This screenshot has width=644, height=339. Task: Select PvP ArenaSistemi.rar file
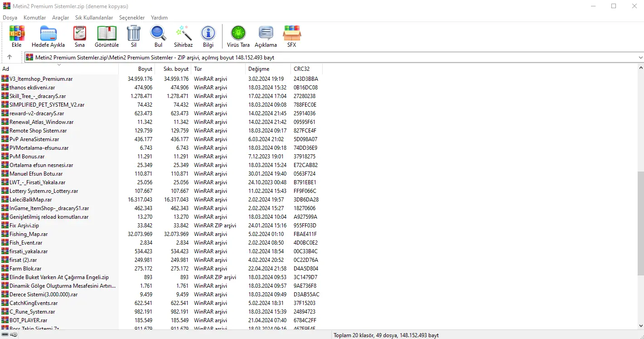(34, 139)
